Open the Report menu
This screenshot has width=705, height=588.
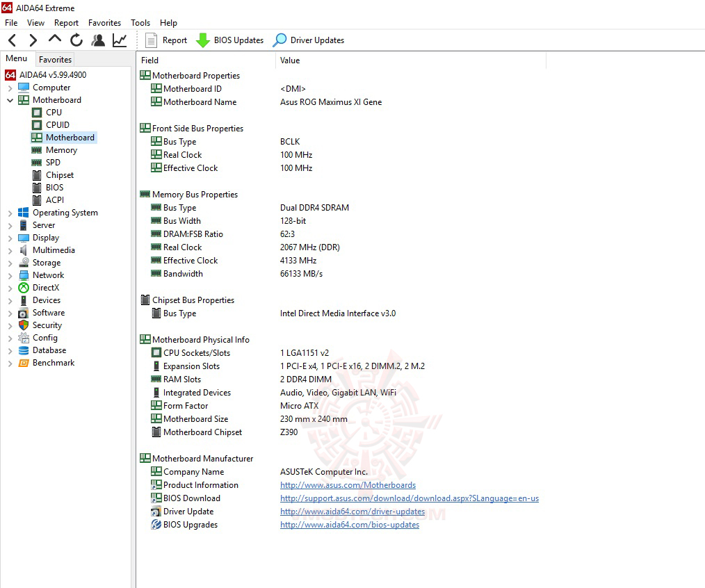tap(66, 22)
